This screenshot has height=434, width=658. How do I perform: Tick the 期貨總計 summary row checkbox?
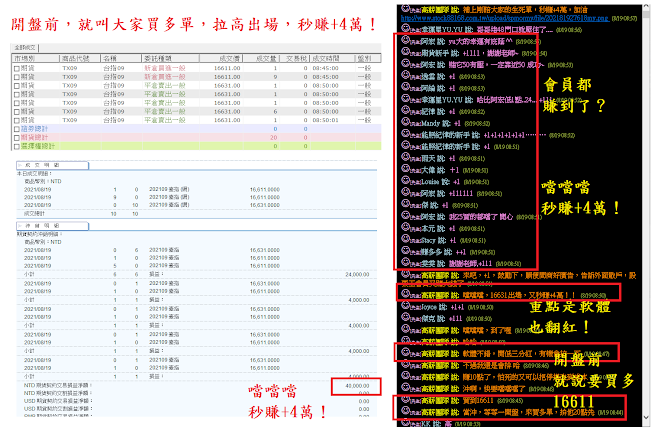pos(17,138)
